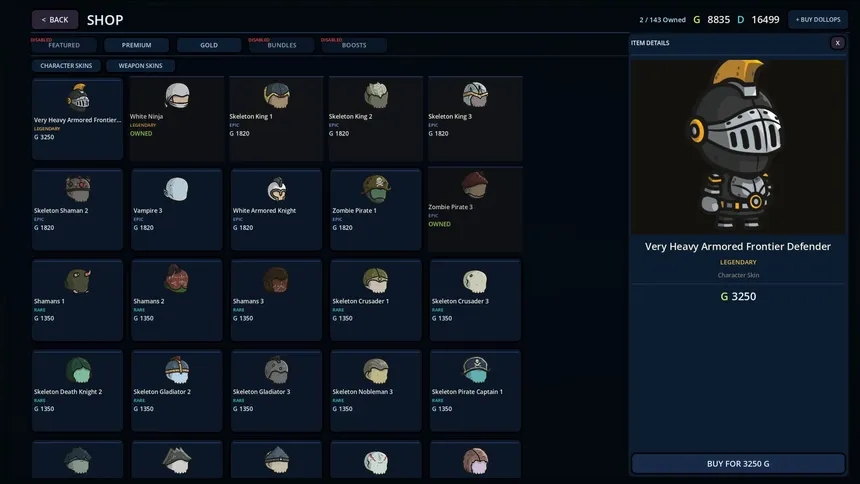Click the dollops D currency icon in header
The height and width of the screenshot is (484, 860).
pyautogui.click(x=740, y=20)
